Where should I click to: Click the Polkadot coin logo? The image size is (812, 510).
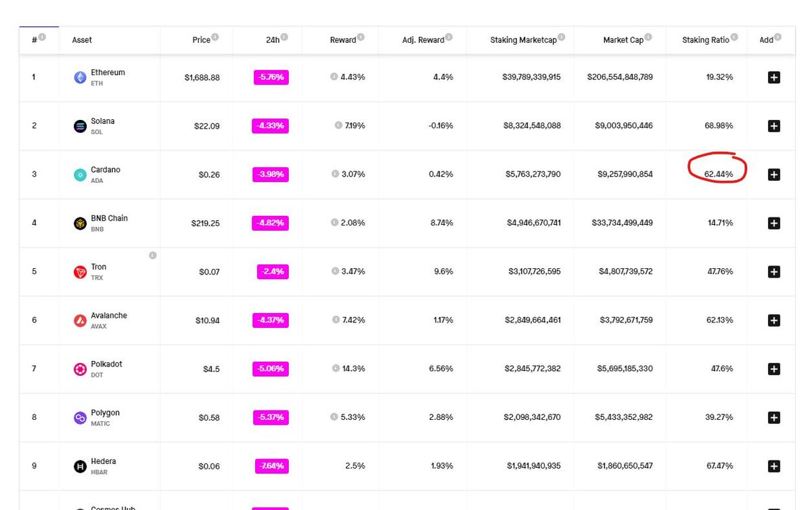[80, 369]
